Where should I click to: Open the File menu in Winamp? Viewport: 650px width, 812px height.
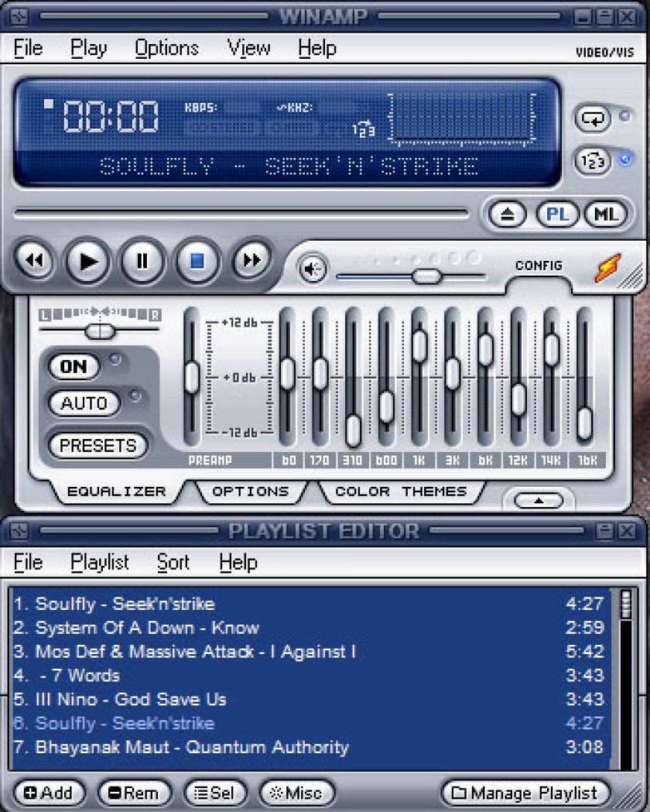click(x=28, y=48)
